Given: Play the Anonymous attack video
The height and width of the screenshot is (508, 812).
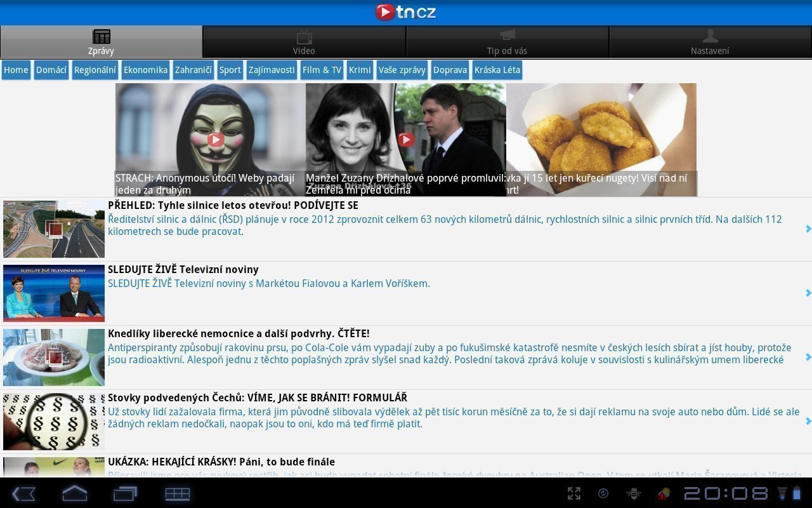Looking at the screenshot, I should (216, 139).
